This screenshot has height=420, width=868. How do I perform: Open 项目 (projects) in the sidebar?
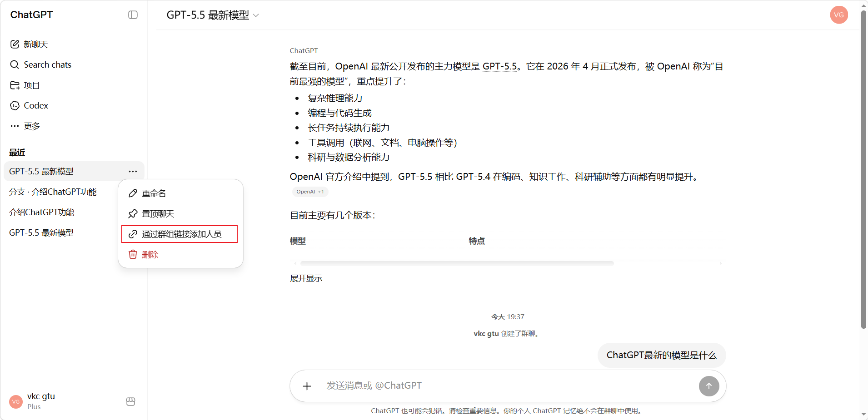click(25, 85)
